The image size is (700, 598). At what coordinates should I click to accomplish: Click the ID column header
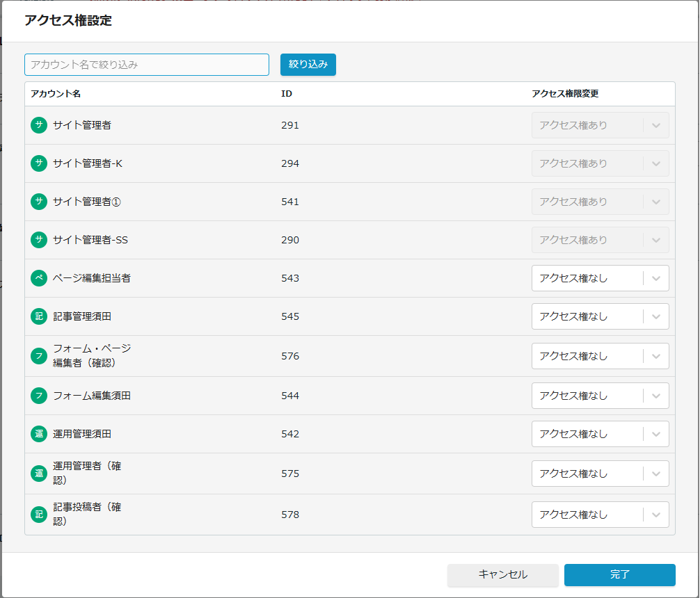click(286, 94)
